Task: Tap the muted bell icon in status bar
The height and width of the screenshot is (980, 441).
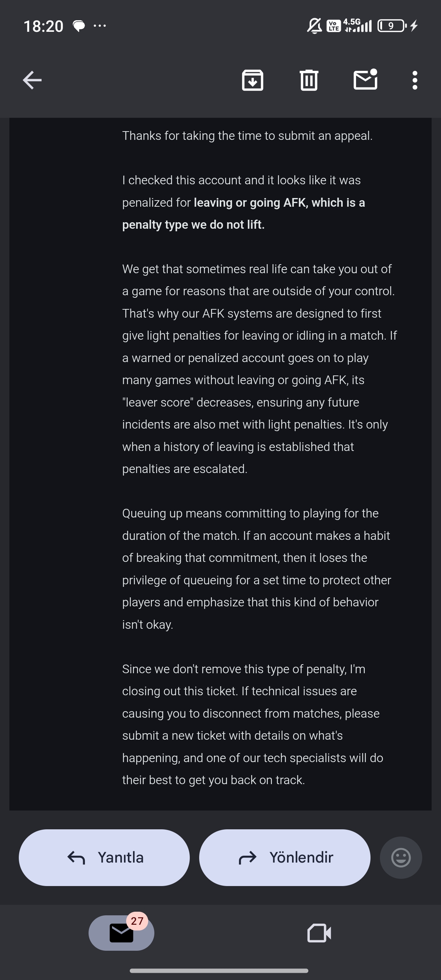Action: click(314, 26)
